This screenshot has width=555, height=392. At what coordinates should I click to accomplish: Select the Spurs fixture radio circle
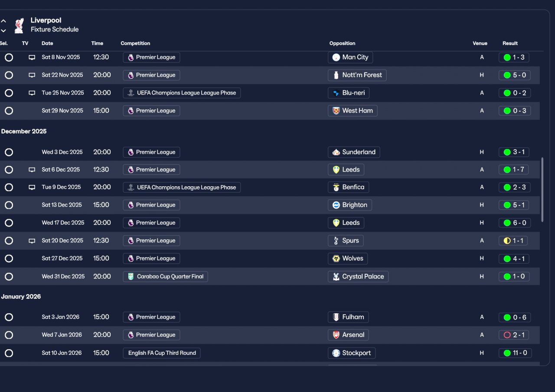click(9, 241)
